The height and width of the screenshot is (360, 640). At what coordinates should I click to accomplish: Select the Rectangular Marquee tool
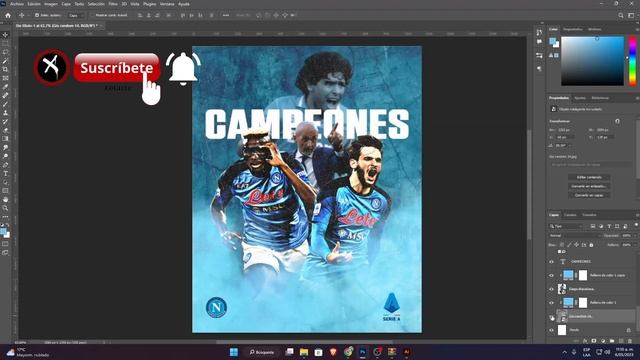[5, 44]
